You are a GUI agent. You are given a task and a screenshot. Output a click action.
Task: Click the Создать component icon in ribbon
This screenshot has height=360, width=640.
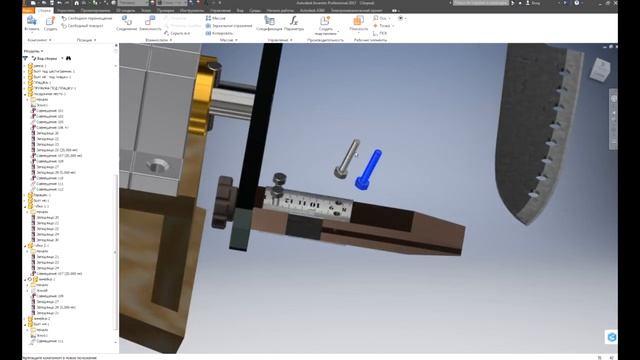(50, 23)
